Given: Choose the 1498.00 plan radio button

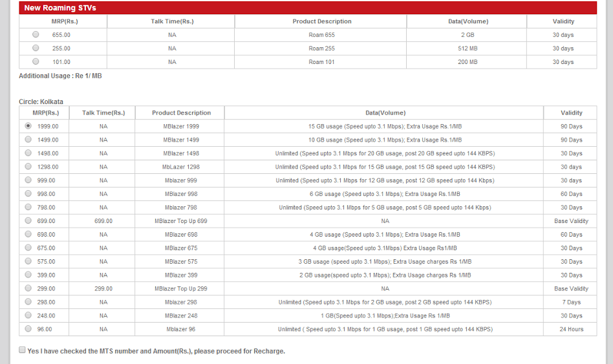Looking at the screenshot, I should pyautogui.click(x=28, y=153).
